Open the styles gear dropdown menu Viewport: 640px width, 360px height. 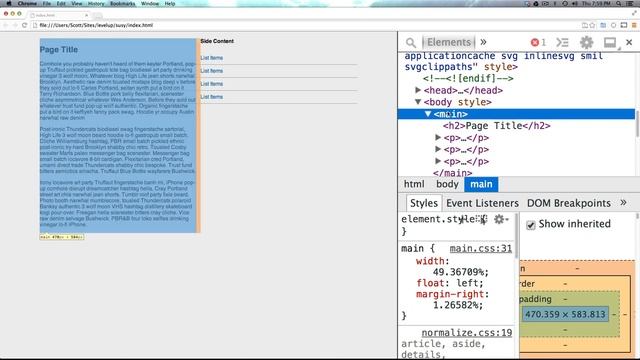pos(501,220)
